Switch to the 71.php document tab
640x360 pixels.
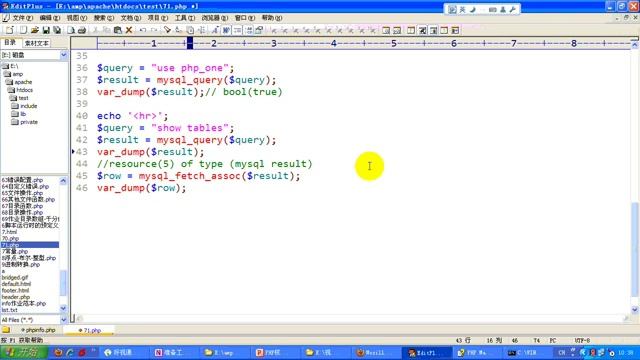[x=90, y=330]
